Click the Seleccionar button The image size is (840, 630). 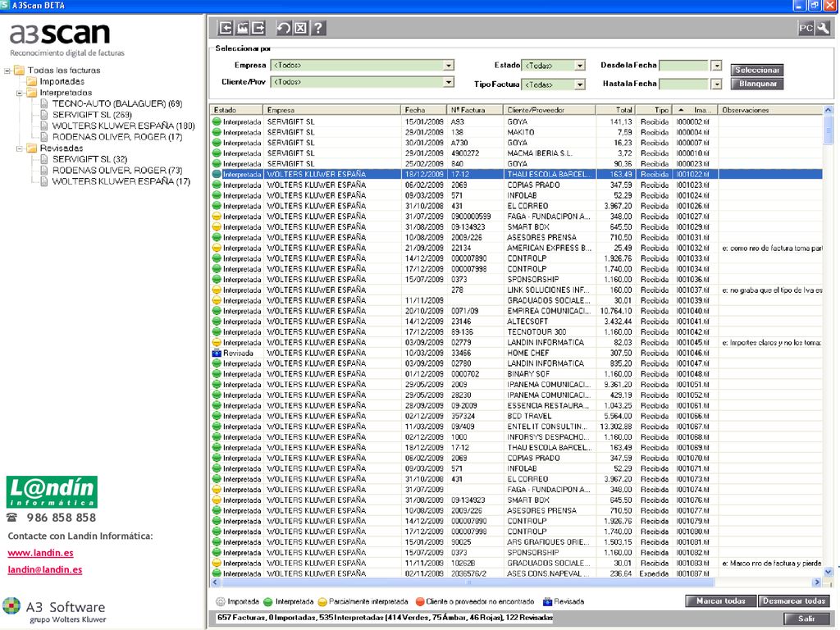tap(757, 71)
